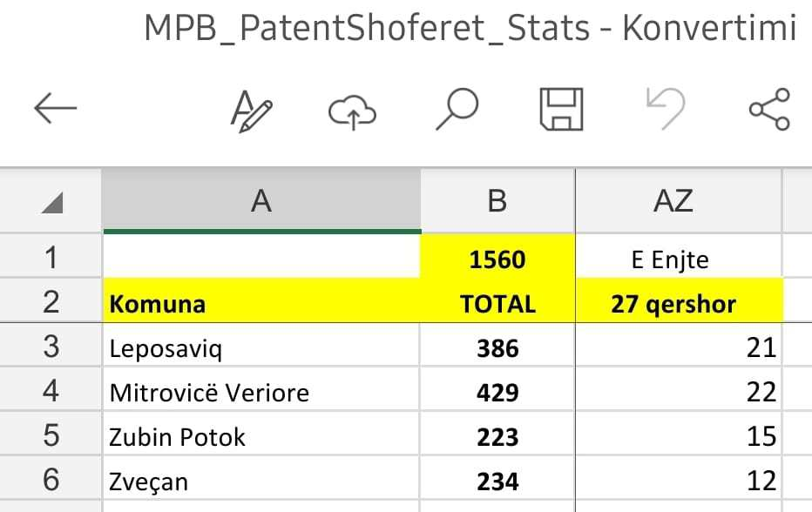Select row 6 header
812x512 pixels.
51,480
